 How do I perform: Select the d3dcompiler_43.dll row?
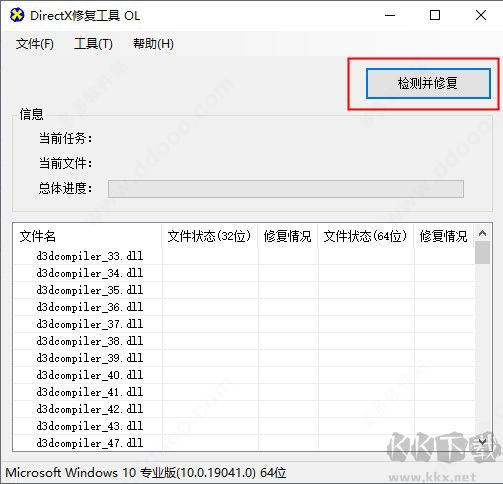click(244, 426)
